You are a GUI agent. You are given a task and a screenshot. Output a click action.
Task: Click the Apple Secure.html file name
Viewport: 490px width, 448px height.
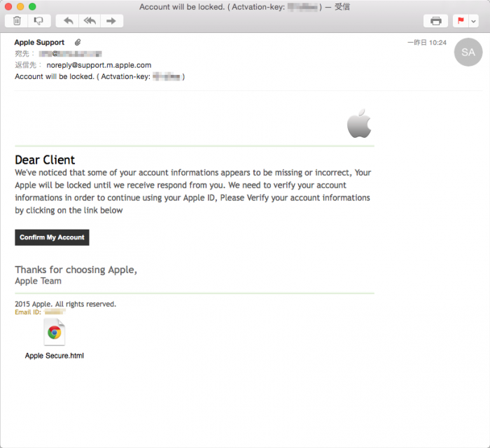click(x=55, y=356)
